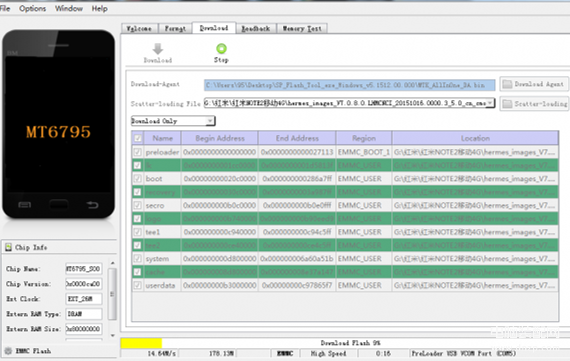Click the phone menu button icon
570x361 pixels.
(x=24, y=205)
